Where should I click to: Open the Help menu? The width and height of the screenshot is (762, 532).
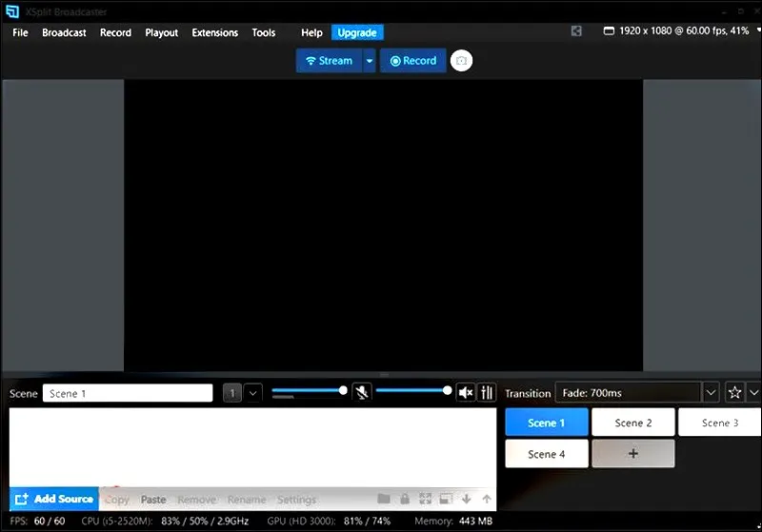311,32
